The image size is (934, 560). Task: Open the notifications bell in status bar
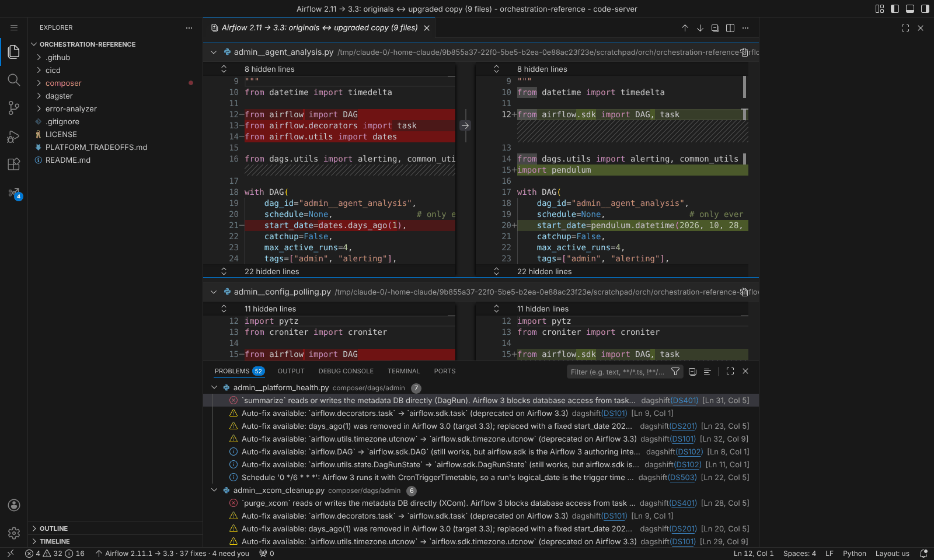coord(923,554)
